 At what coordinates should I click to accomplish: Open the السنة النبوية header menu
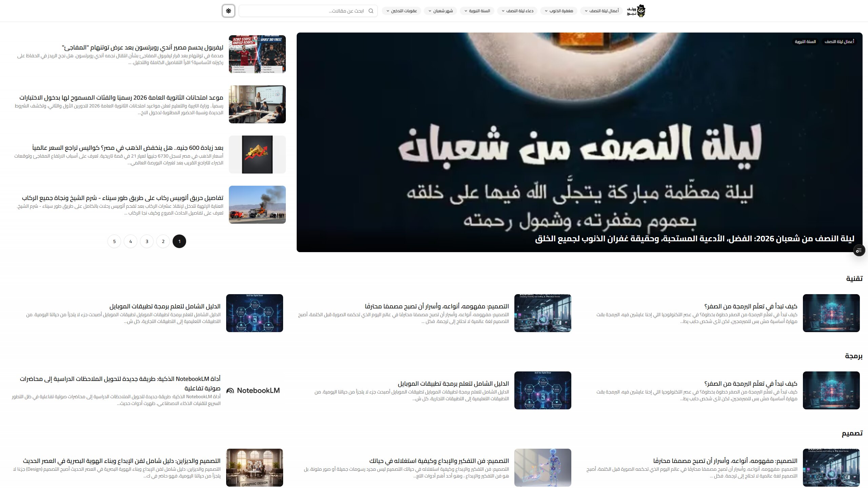[477, 11]
